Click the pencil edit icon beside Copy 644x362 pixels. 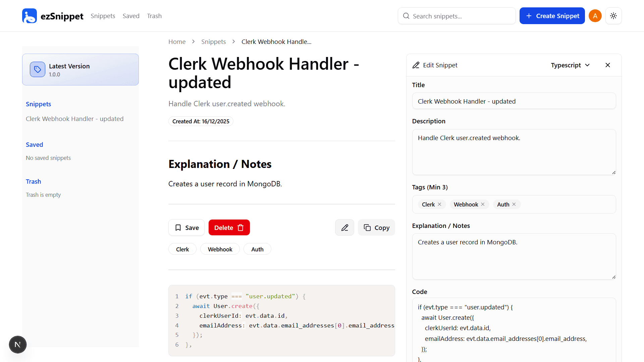tap(344, 228)
